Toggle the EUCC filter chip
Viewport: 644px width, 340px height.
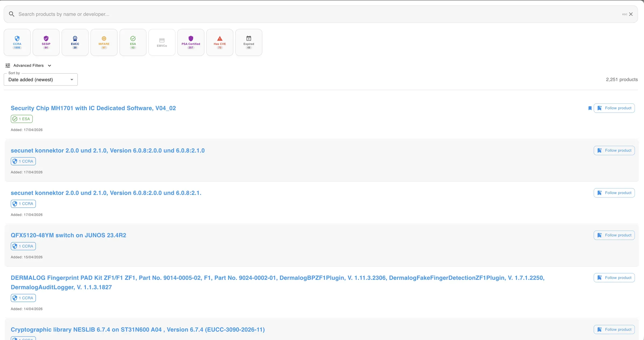75,42
